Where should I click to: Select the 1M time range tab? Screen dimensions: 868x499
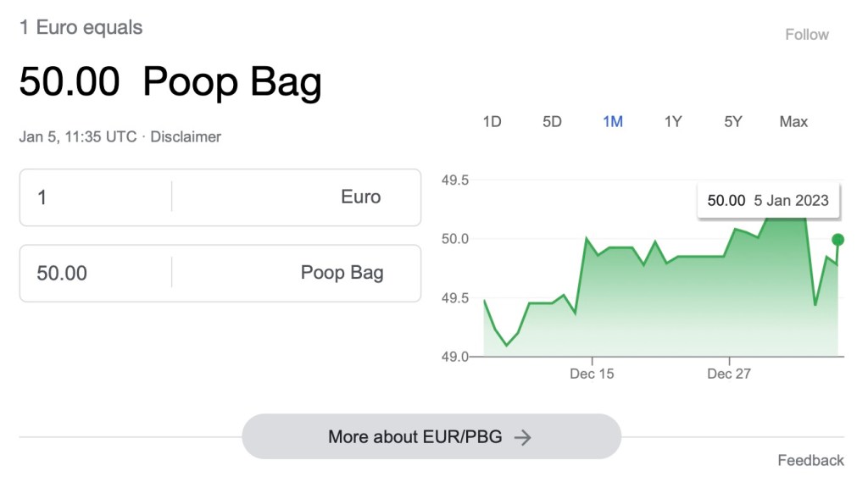coord(613,121)
